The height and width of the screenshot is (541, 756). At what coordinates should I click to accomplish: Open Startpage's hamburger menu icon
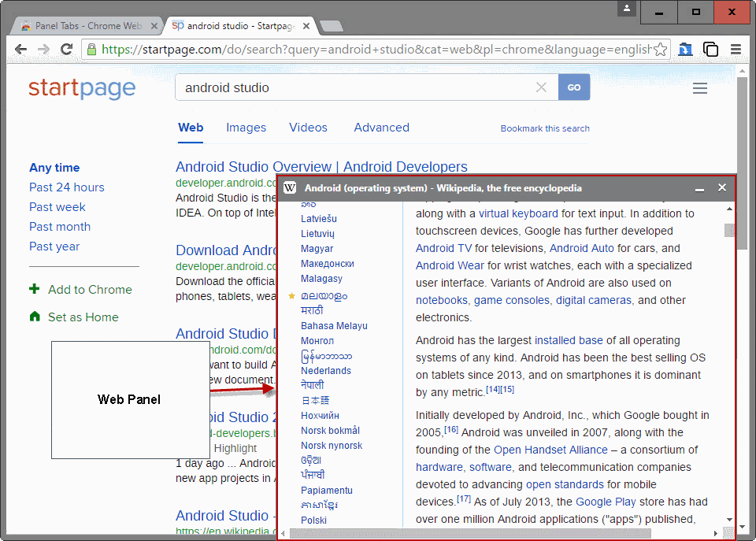(x=699, y=87)
